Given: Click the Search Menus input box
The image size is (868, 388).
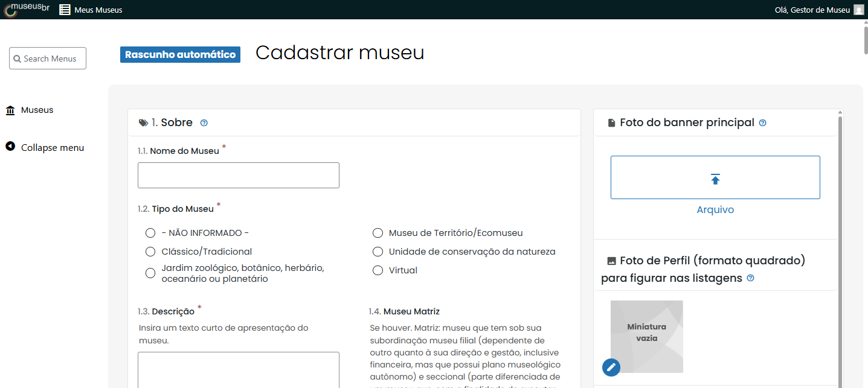Looking at the screenshot, I should (48, 59).
